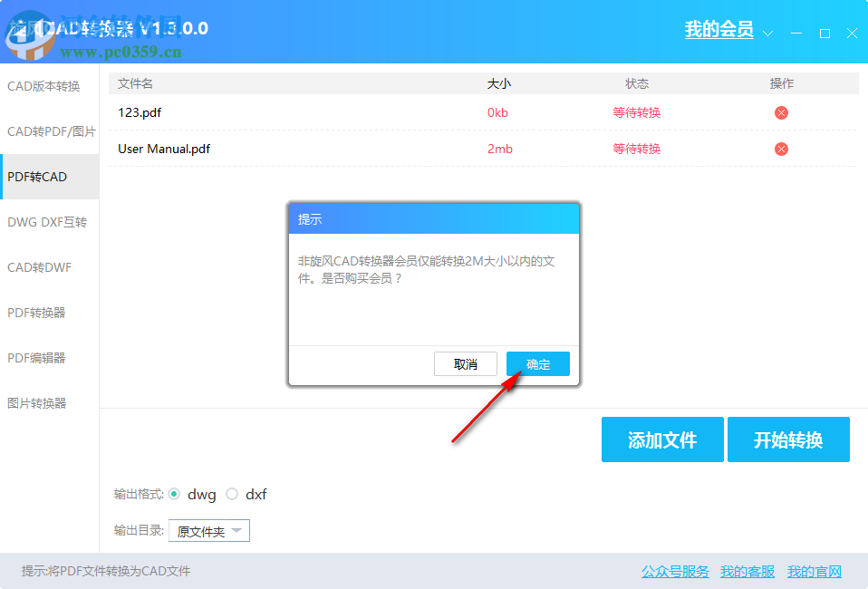Viewport: 868px width, 589px height.
Task: Collapse the output directory selector arrow
Action: tap(237, 531)
